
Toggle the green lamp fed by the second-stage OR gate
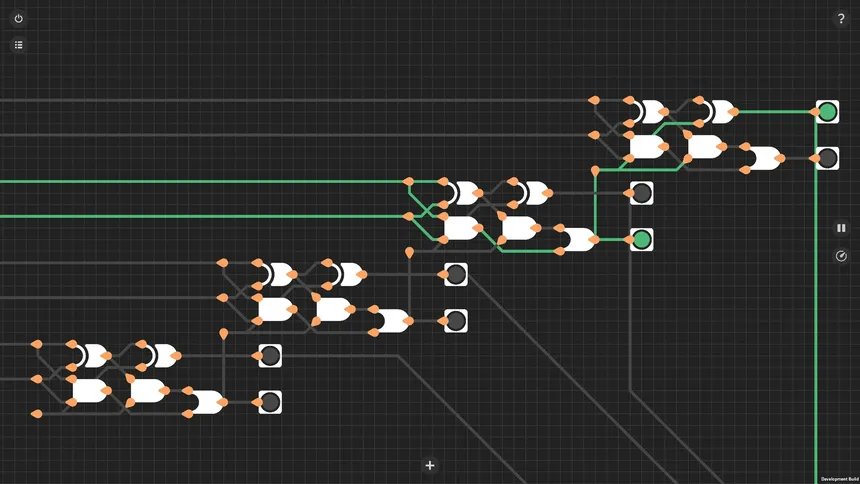click(642, 240)
